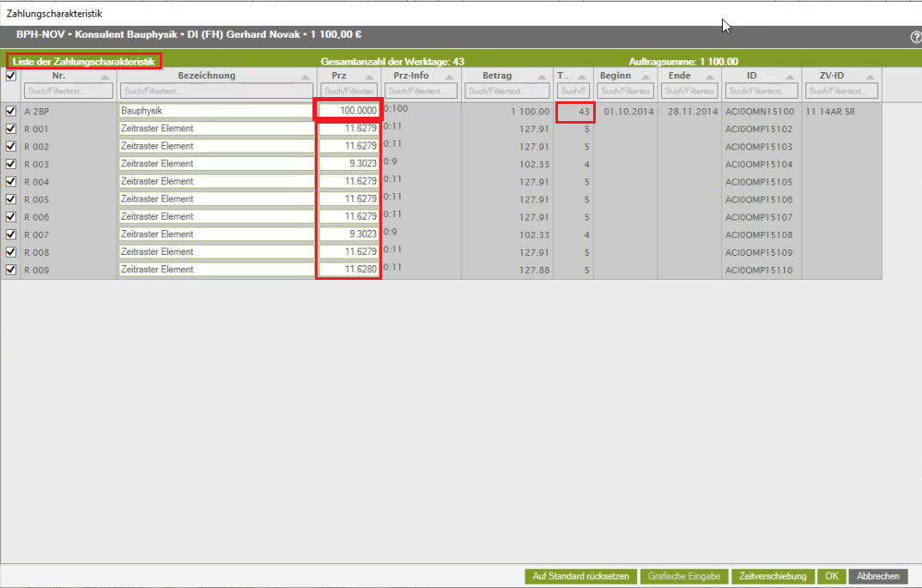Sort by Bezeichnung column arrow
Image resolution: width=922 pixels, height=588 pixels.
tap(306, 77)
